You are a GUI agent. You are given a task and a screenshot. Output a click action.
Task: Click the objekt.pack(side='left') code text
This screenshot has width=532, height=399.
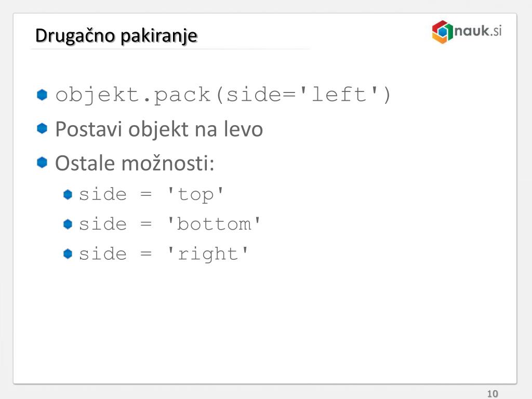pos(223,95)
